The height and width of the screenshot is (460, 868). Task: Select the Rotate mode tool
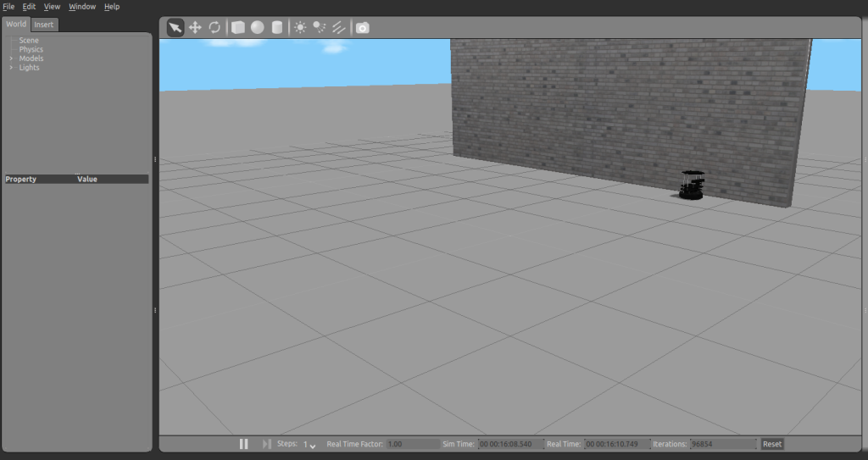pos(214,28)
